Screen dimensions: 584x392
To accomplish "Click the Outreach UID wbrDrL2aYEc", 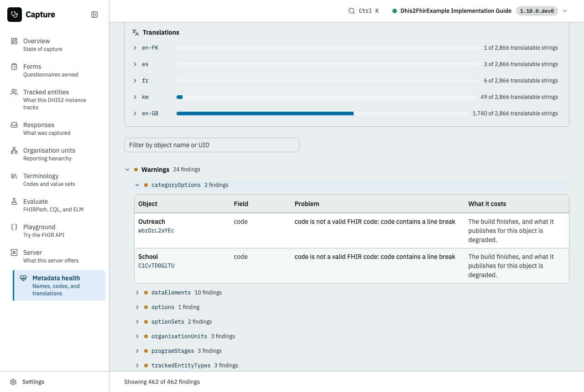I will [x=156, y=231].
